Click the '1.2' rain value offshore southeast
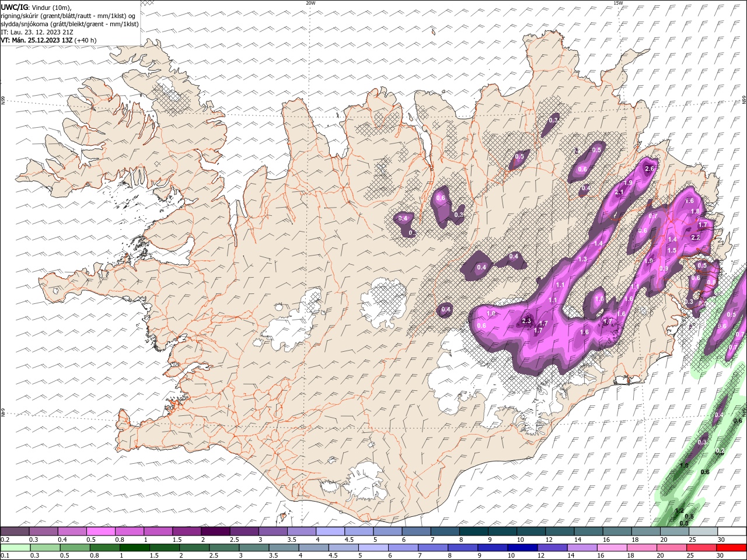The width and height of the screenshot is (747, 560). [x=679, y=510]
